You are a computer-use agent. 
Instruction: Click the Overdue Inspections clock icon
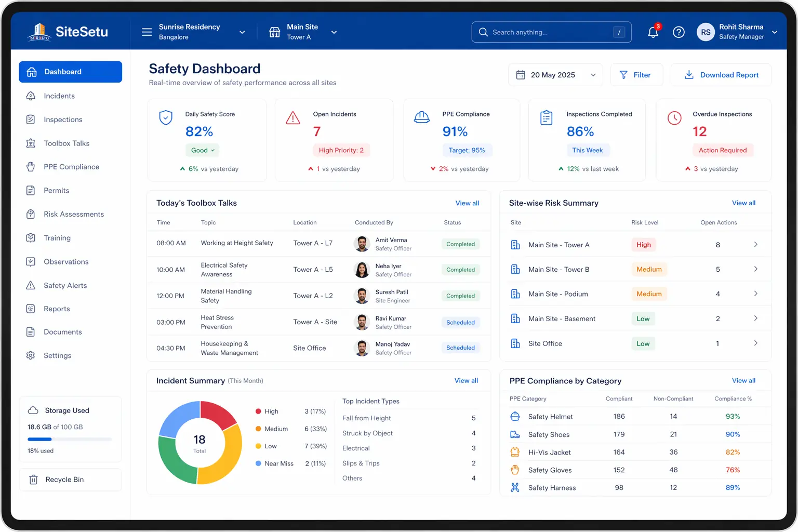[674, 118]
